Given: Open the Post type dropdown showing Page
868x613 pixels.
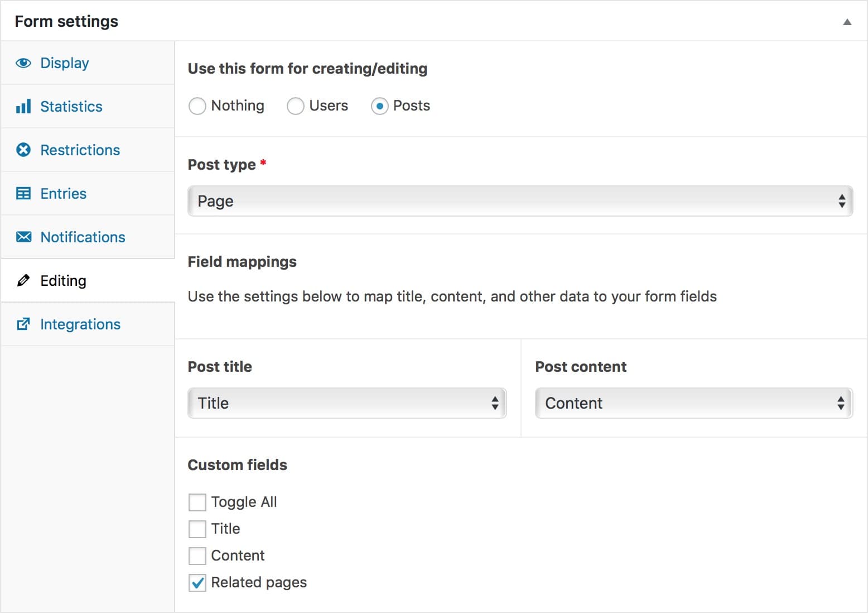Looking at the screenshot, I should point(520,201).
